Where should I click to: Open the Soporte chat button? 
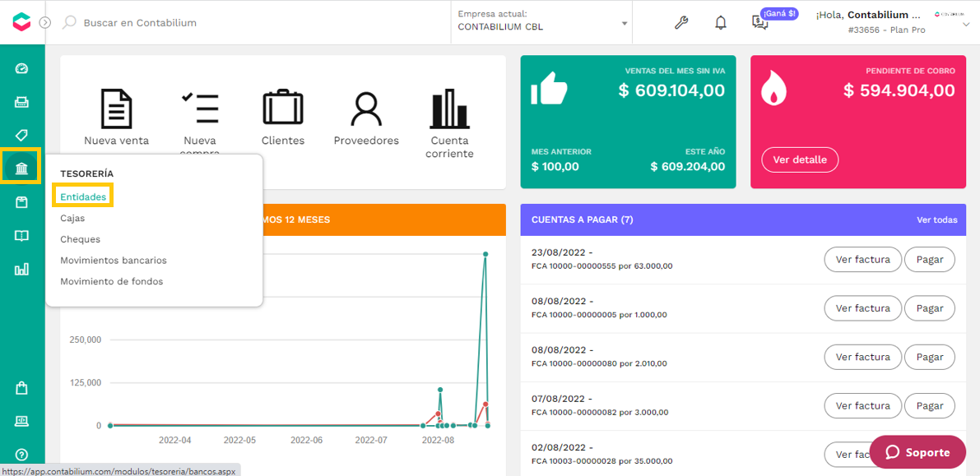[917, 452]
